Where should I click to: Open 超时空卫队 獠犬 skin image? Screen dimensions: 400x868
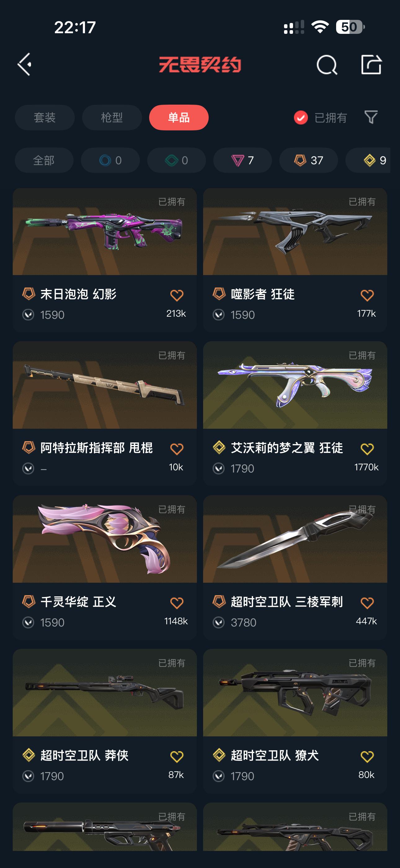pos(295,693)
